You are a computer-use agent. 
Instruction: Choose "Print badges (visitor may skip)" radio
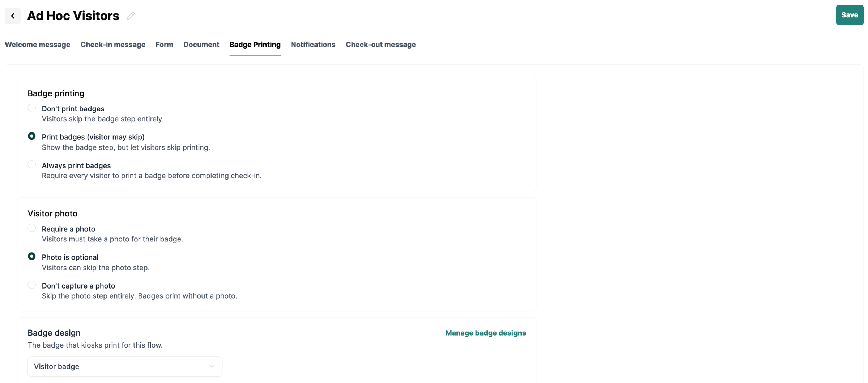point(32,136)
